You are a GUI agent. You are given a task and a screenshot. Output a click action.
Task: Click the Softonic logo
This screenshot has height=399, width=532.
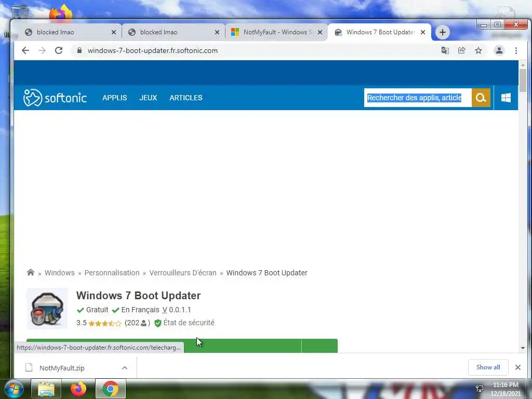pyautogui.click(x=55, y=98)
